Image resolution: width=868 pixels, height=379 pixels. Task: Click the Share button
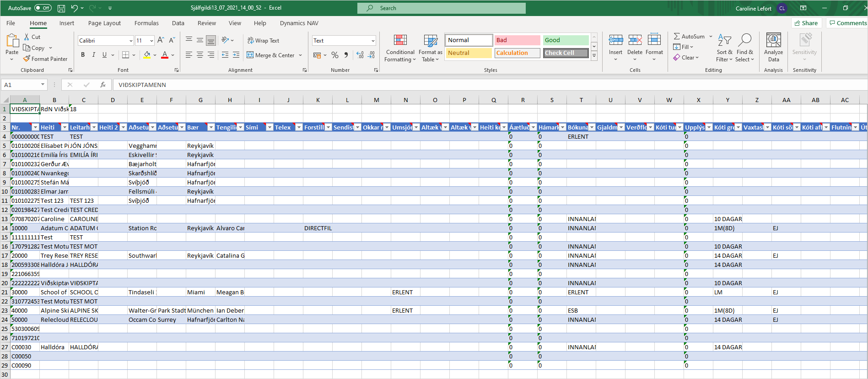[x=806, y=23]
